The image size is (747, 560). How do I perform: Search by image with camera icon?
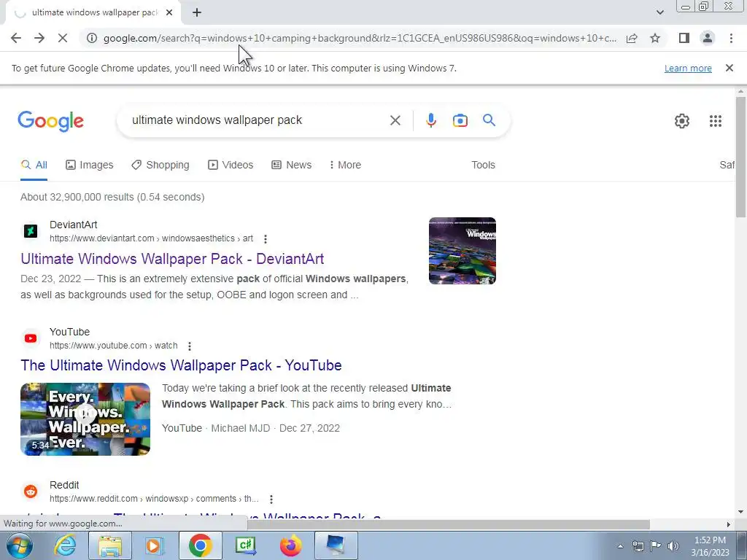tap(460, 120)
